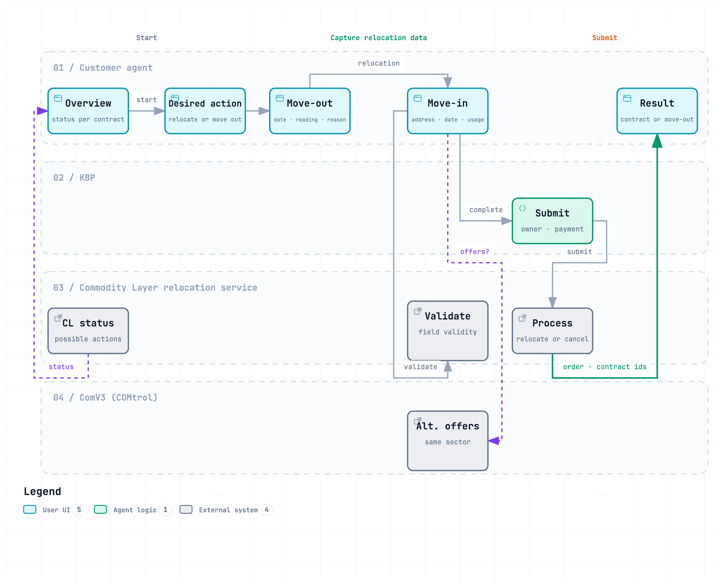
Task: Click the 'validate' edge label
Action: tap(421, 367)
